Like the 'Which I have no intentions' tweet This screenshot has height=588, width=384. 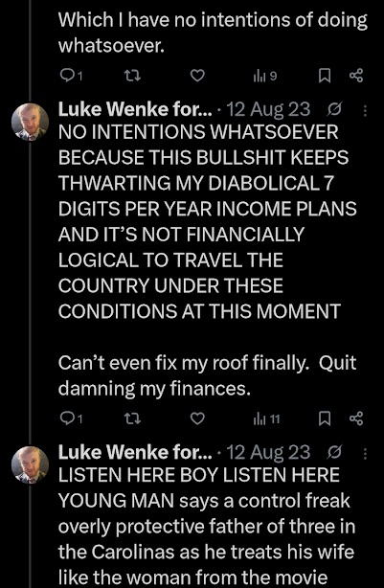[x=197, y=76]
